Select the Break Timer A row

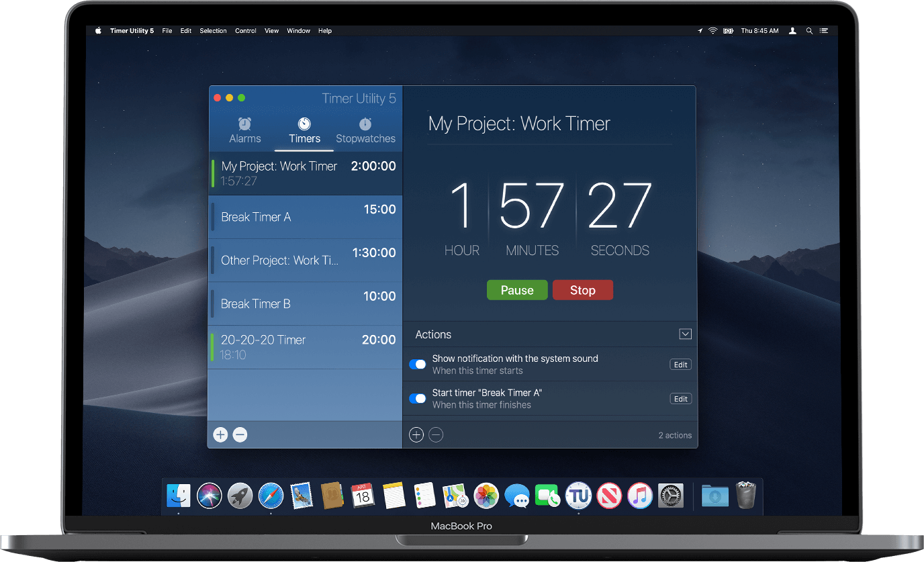pyautogui.click(x=305, y=217)
